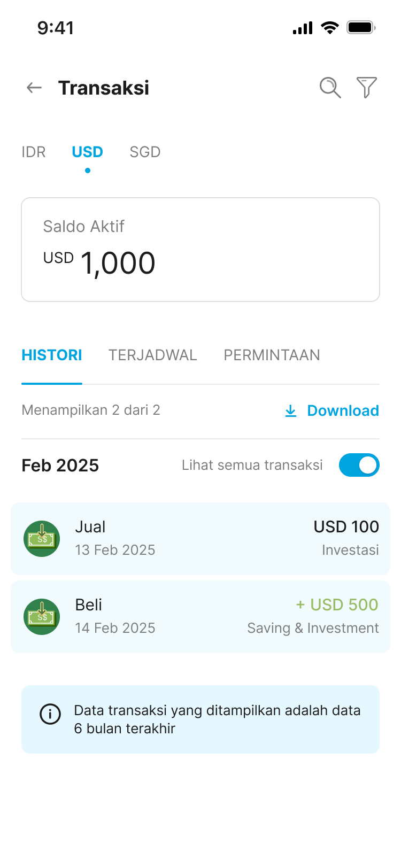Click the Download link

point(343,411)
